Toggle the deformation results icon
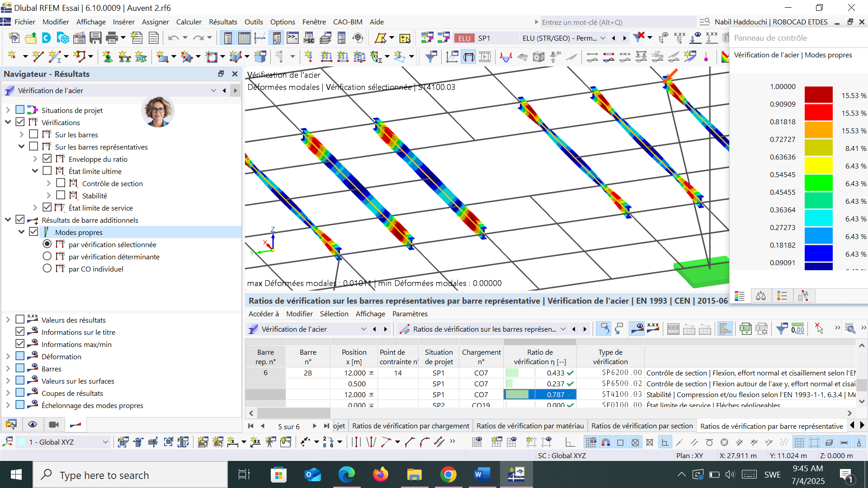The image size is (868, 488). click(x=469, y=56)
